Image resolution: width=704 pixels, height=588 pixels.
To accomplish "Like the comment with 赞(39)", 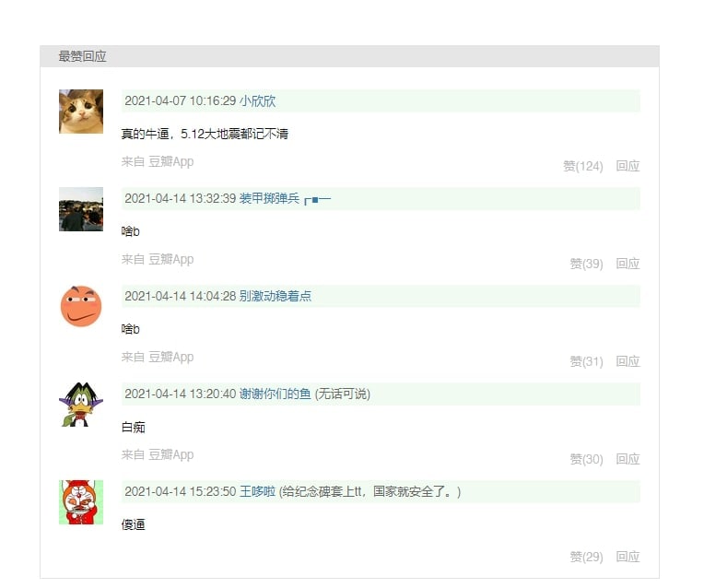I will pyautogui.click(x=586, y=264).
